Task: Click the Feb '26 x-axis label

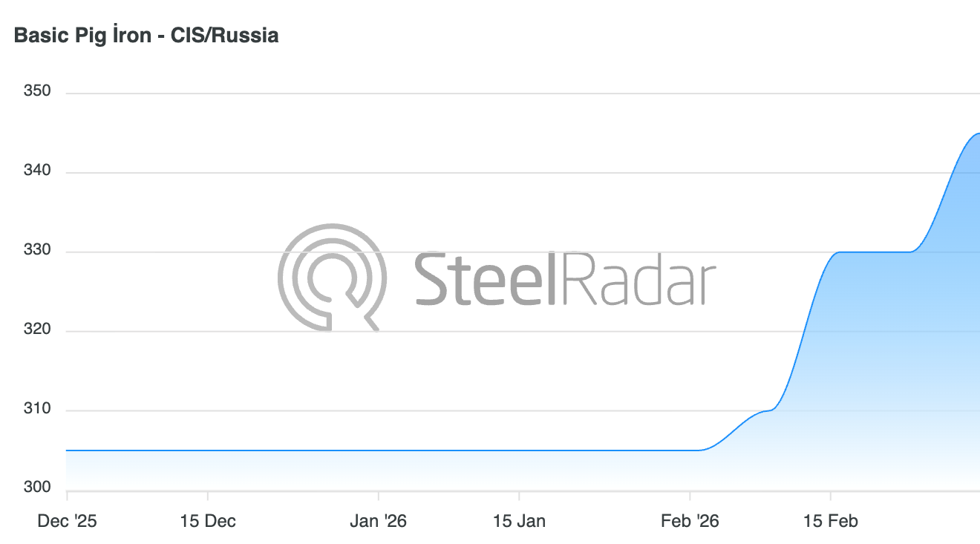Action: (690, 521)
